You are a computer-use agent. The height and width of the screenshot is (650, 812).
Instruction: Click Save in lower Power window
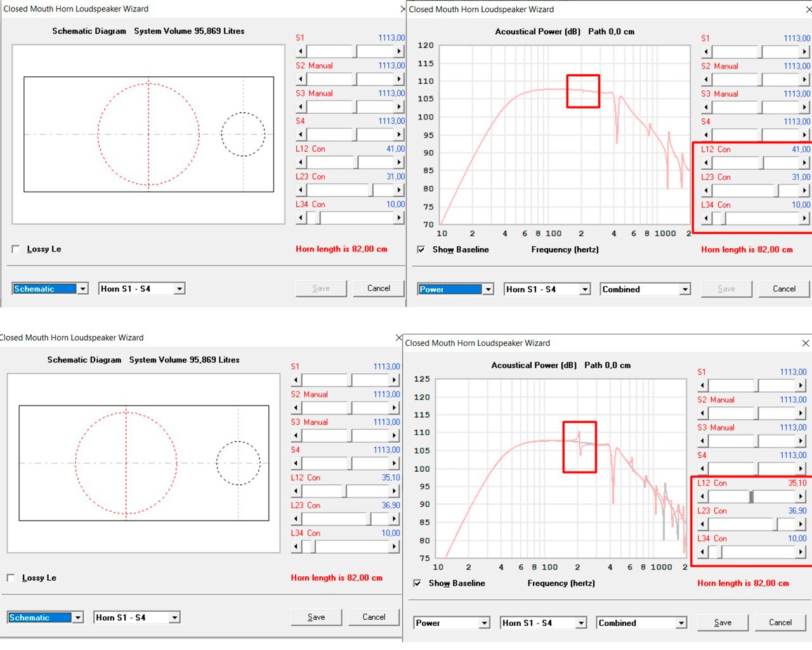723,623
